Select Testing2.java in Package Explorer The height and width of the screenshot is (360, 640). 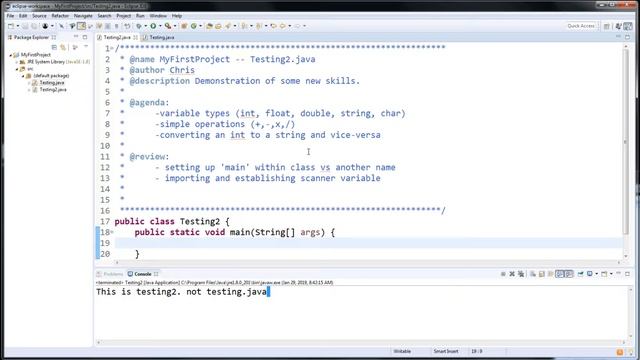coord(53,89)
